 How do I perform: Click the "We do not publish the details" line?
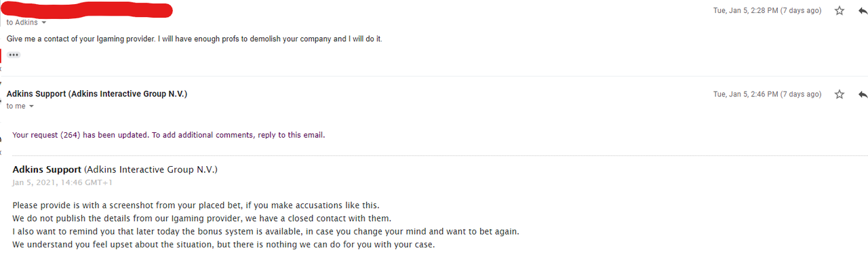(202, 218)
